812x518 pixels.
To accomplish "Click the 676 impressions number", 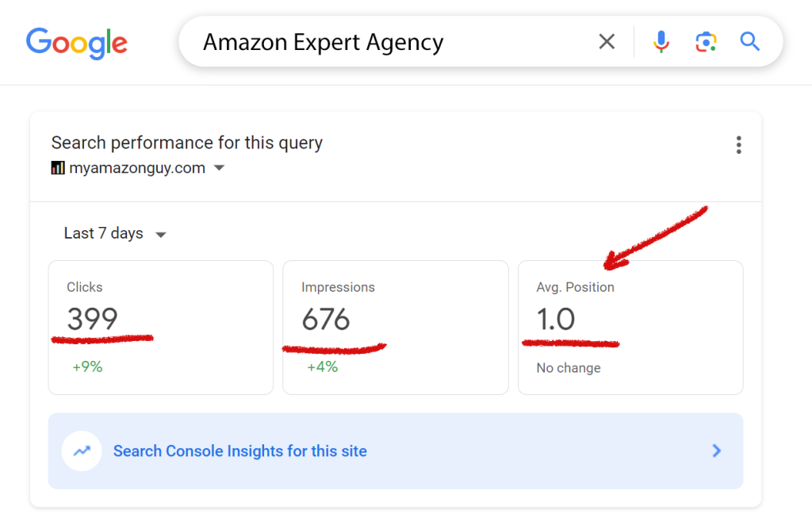I will pyautogui.click(x=326, y=319).
